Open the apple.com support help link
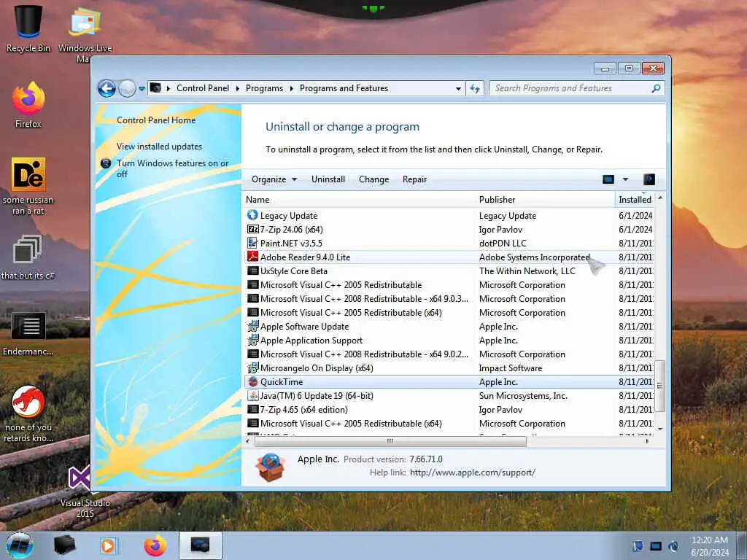The height and width of the screenshot is (560, 747). (x=472, y=472)
